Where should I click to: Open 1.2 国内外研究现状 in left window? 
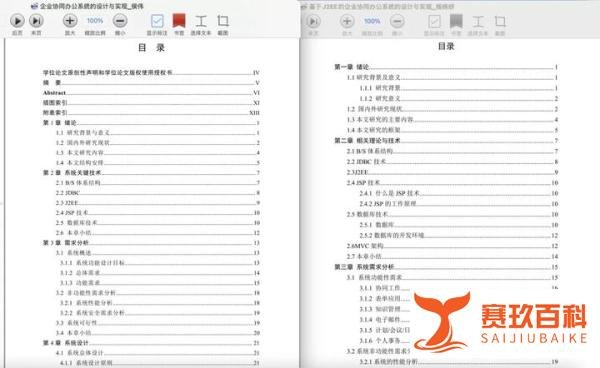pyautogui.click(x=158, y=142)
